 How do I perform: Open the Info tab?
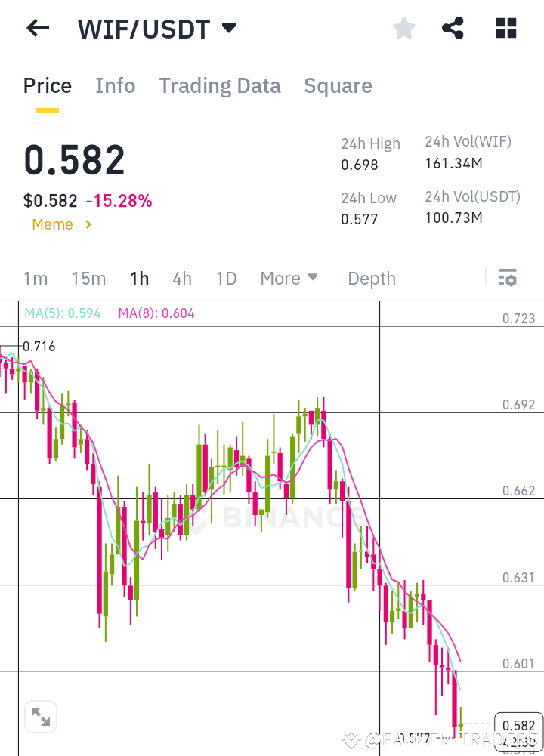(115, 85)
